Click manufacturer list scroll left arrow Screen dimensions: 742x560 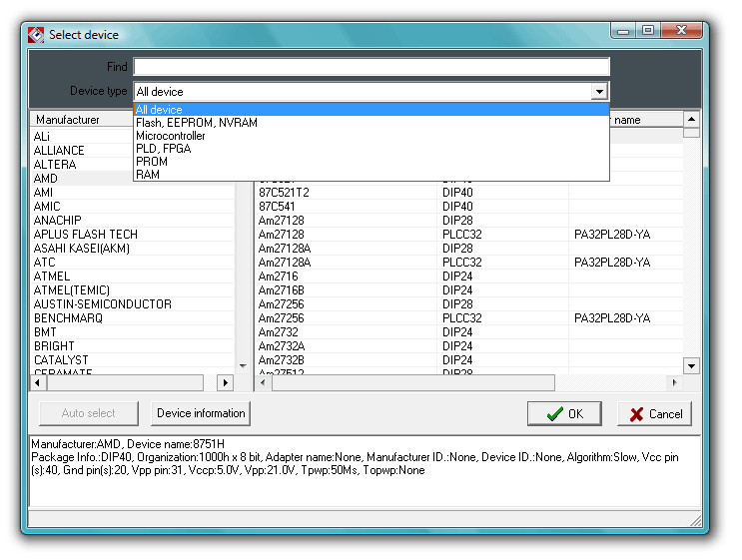[x=37, y=382]
